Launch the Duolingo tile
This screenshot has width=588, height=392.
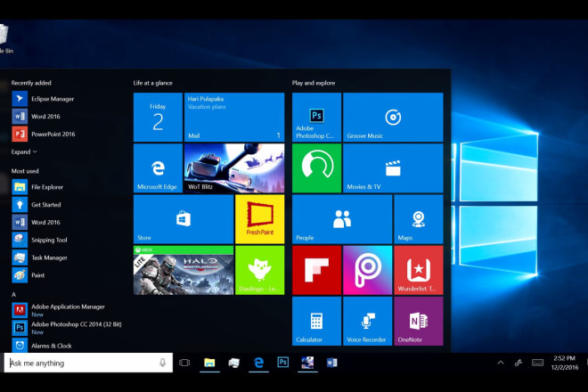[260, 270]
